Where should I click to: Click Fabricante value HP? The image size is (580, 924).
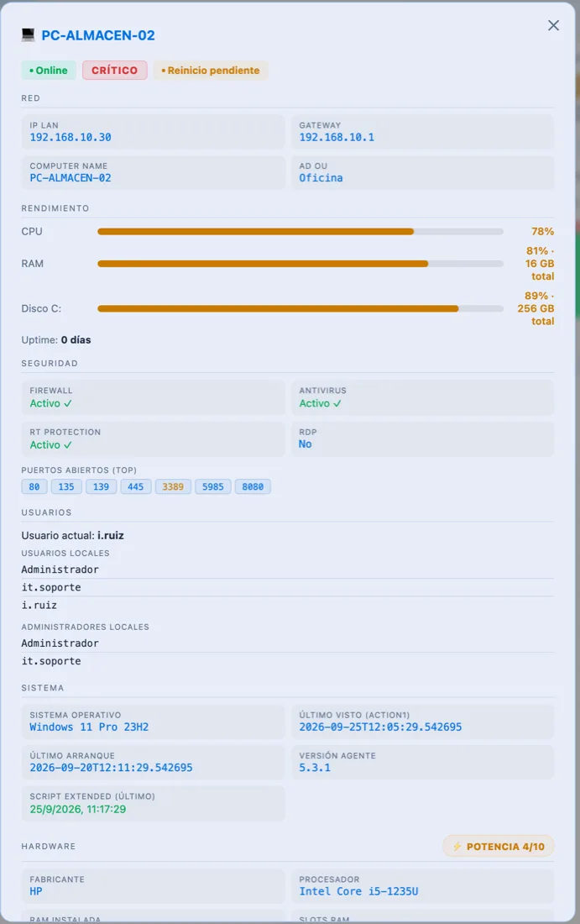tap(36, 891)
